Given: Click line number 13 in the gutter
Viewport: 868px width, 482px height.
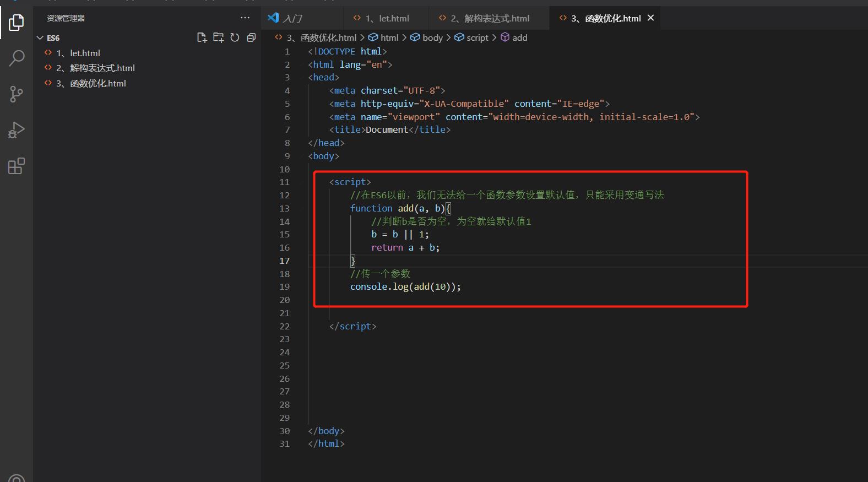Looking at the screenshot, I should click(284, 208).
